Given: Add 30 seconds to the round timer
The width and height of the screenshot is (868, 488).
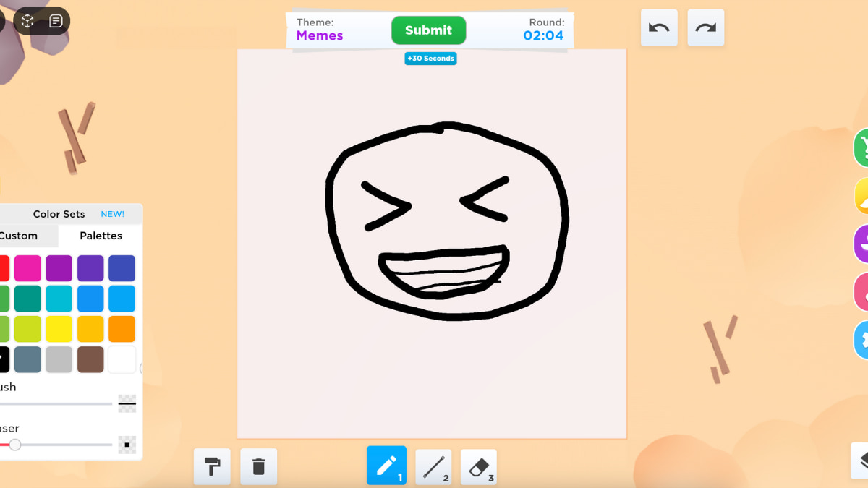Looking at the screenshot, I should coord(430,59).
